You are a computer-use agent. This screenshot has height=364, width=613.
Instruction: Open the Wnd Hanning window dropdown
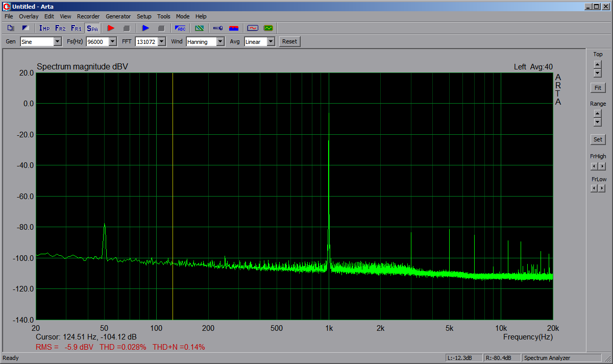pyautogui.click(x=220, y=42)
